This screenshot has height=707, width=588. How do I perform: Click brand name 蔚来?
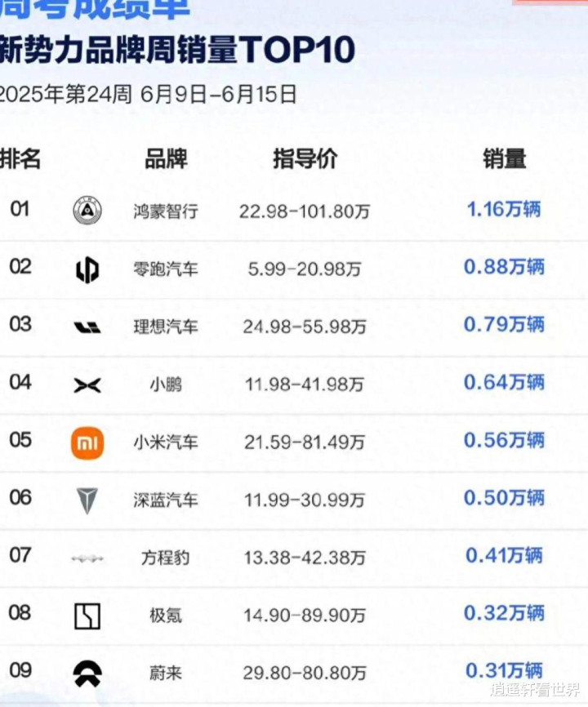166,674
